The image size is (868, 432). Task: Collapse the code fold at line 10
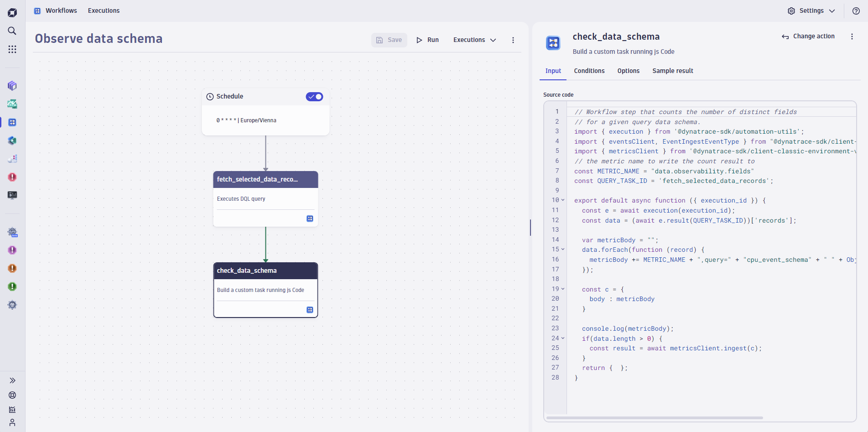tap(562, 200)
